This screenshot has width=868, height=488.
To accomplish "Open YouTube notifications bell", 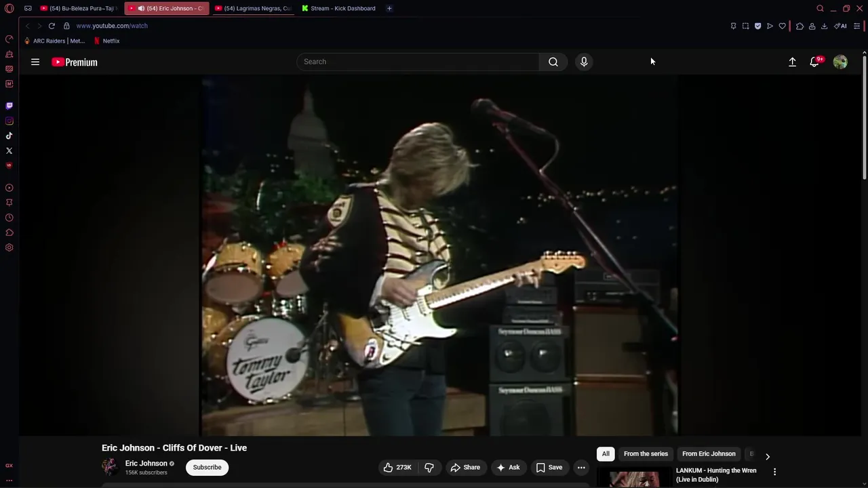I will point(814,62).
